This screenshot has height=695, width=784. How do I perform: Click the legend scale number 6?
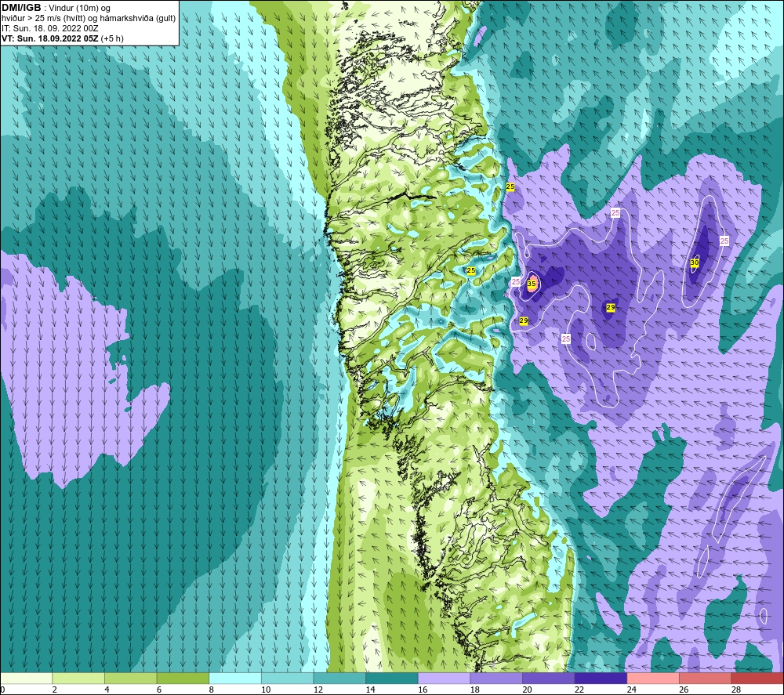pyautogui.click(x=159, y=690)
